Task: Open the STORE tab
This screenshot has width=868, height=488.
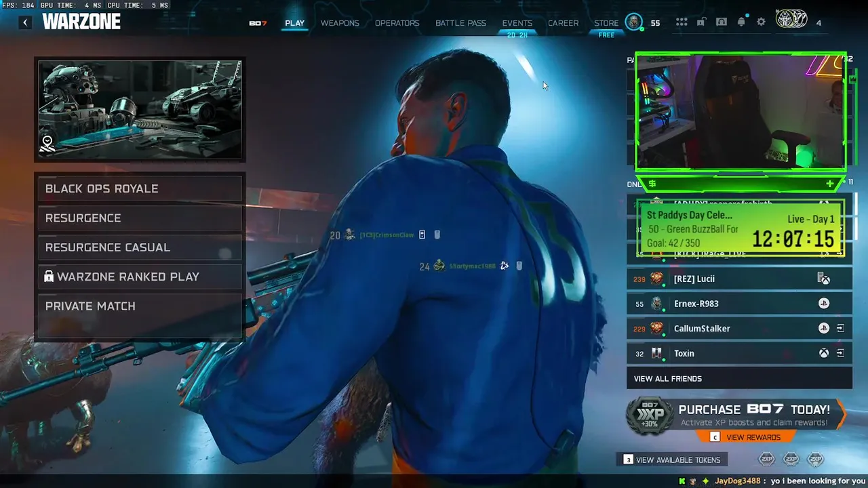Action: pos(606,23)
